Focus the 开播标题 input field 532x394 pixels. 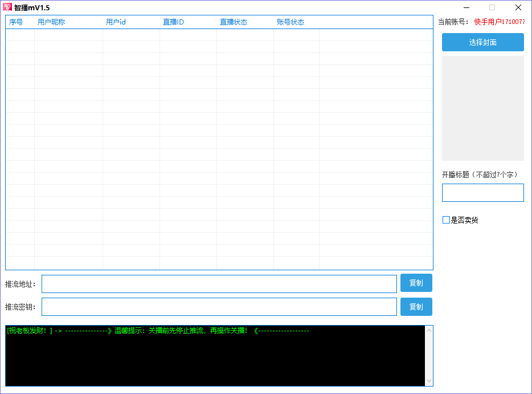[x=482, y=193]
